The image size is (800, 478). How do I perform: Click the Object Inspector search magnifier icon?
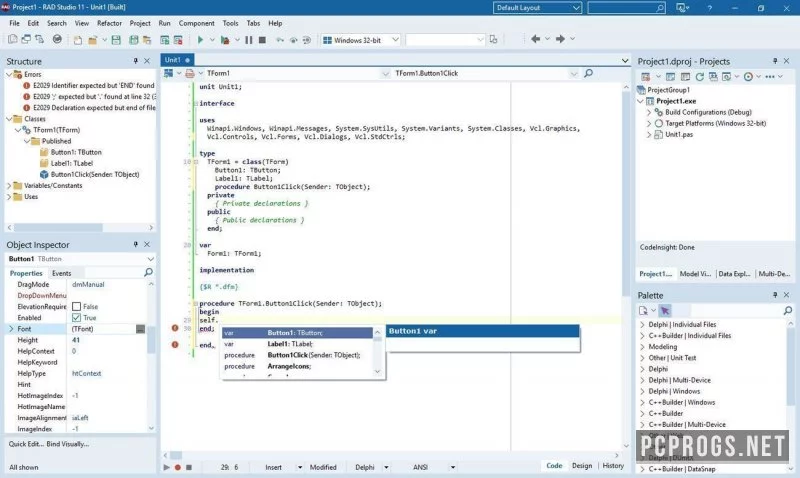[x=148, y=272]
